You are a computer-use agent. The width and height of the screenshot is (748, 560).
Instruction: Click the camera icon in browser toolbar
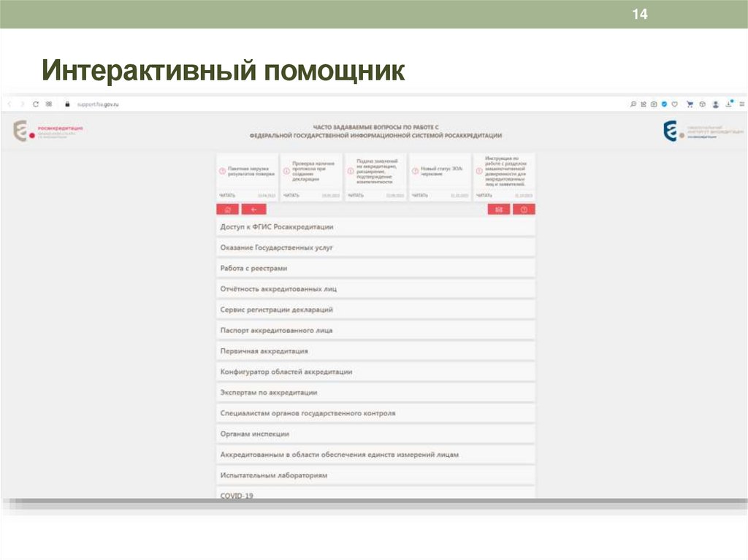(x=654, y=104)
